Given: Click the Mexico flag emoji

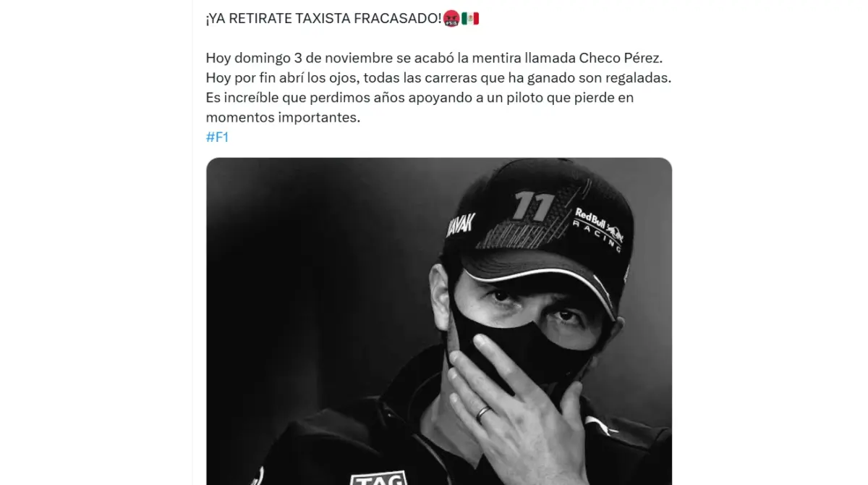Looking at the screenshot, I should 470,18.
